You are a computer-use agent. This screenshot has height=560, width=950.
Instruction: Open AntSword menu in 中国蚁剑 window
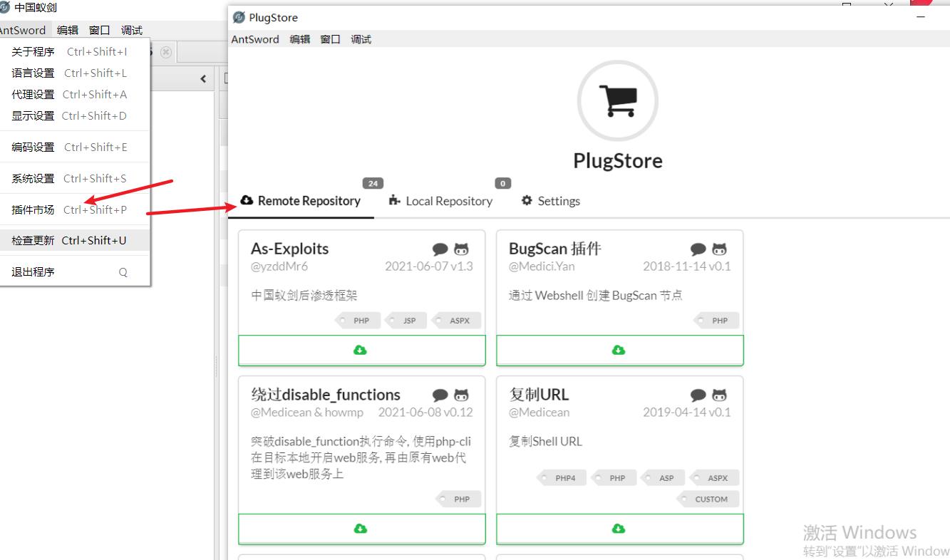click(23, 30)
